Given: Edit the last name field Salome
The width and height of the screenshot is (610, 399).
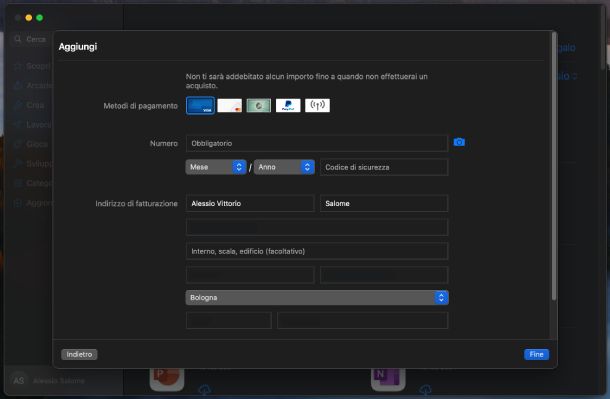Looking at the screenshot, I should pos(384,203).
